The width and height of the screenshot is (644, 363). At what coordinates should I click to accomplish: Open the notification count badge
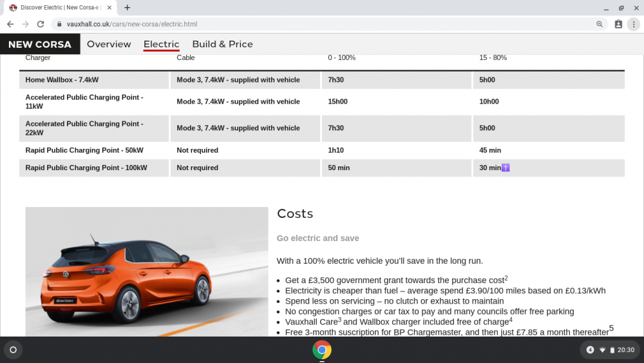[590, 350]
